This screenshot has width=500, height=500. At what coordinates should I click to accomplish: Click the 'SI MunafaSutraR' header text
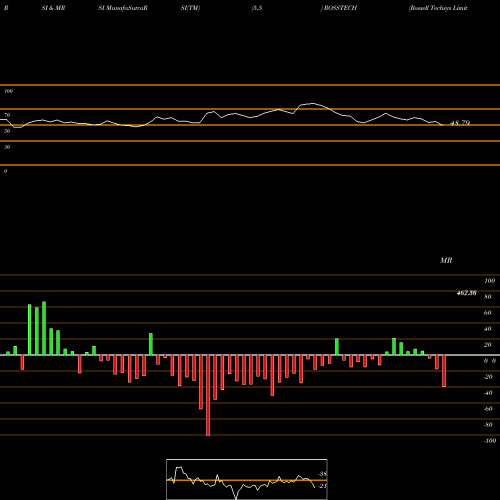tap(123, 8)
